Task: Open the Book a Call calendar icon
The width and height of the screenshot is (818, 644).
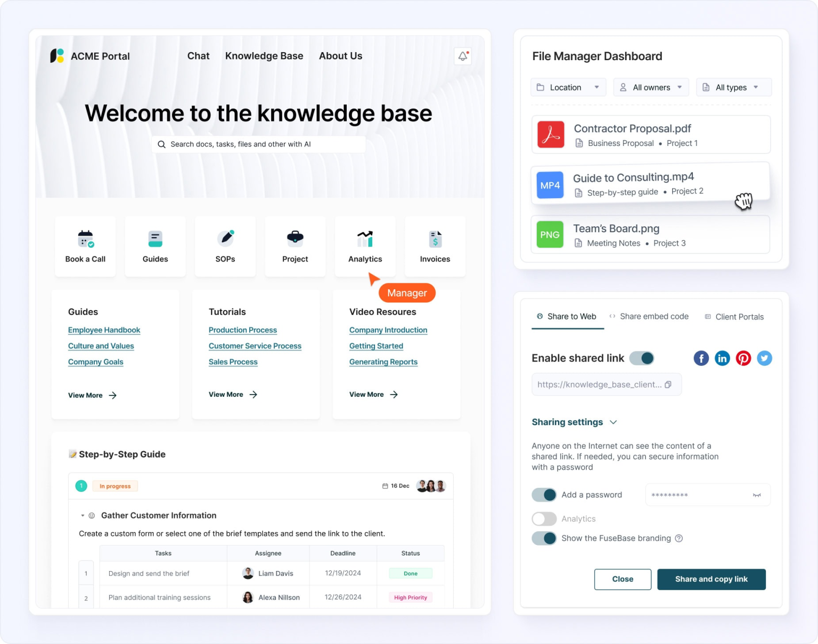Action: (x=85, y=239)
